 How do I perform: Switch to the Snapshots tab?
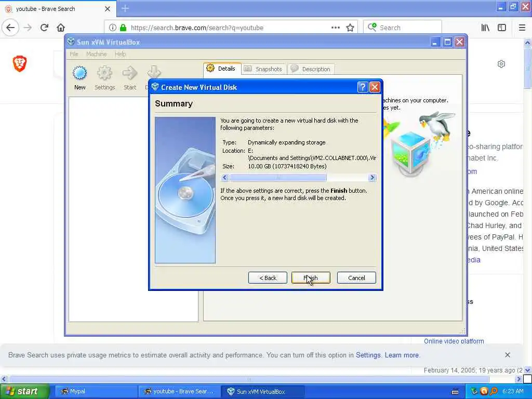[263, 69]
